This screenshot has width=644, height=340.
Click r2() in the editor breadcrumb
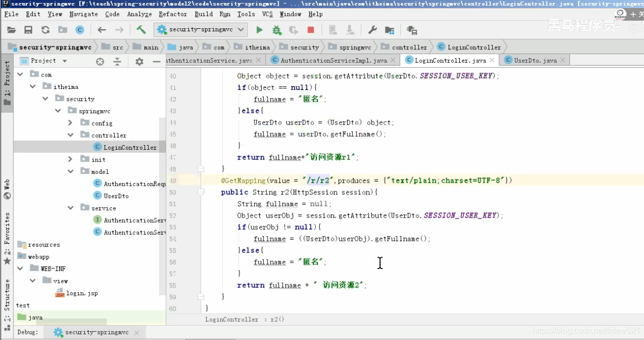coord(277,319)
